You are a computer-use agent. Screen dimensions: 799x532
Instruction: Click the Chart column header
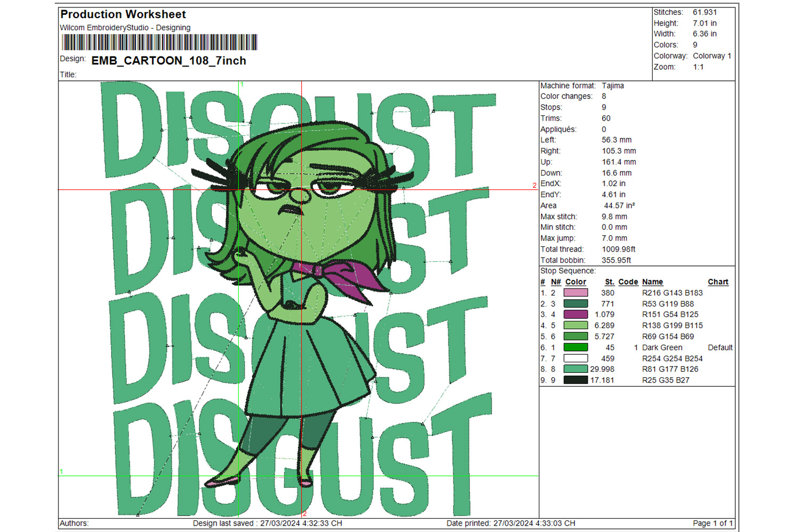tap(718, 282)
